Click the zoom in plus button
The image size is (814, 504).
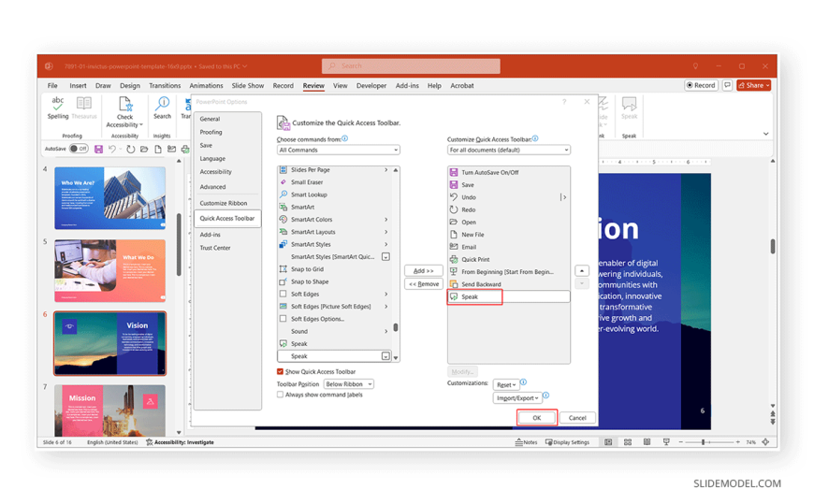(737, 442)
